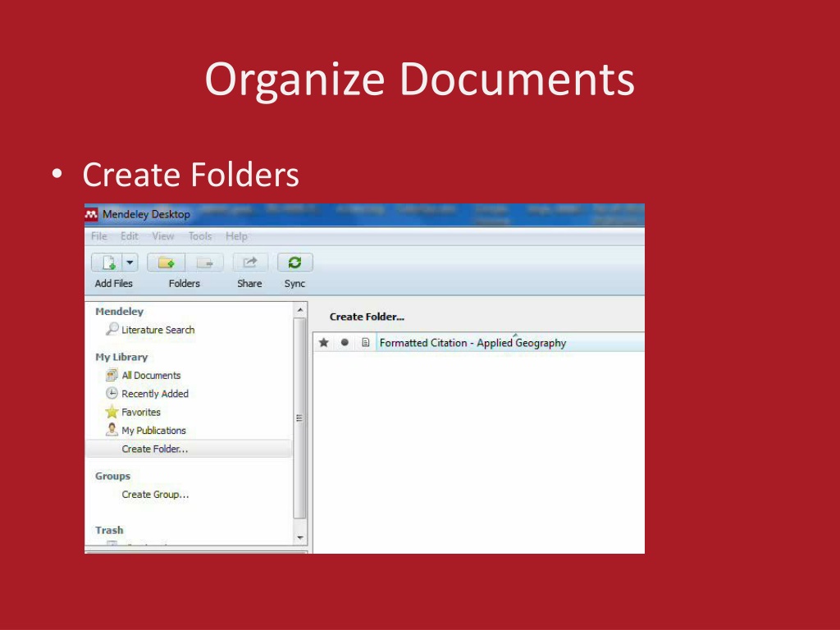
Task: Select Literature Search in sidebar
Action: coord(158,330)
